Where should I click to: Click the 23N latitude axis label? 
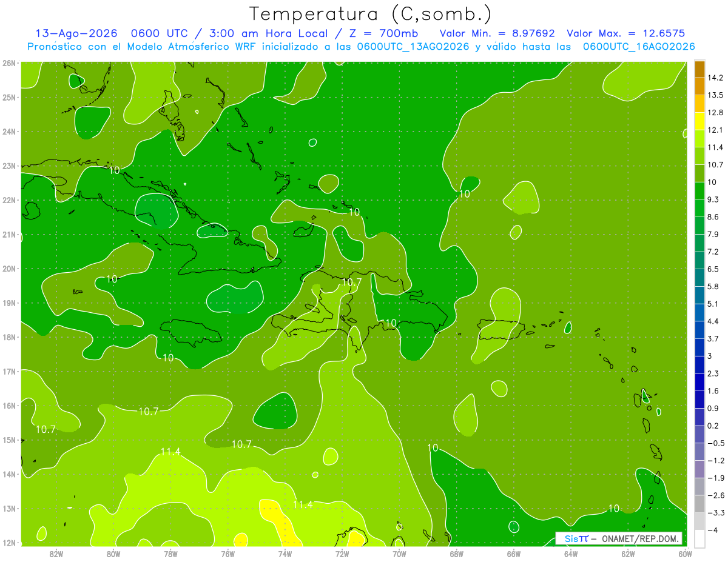coord(9,166)
